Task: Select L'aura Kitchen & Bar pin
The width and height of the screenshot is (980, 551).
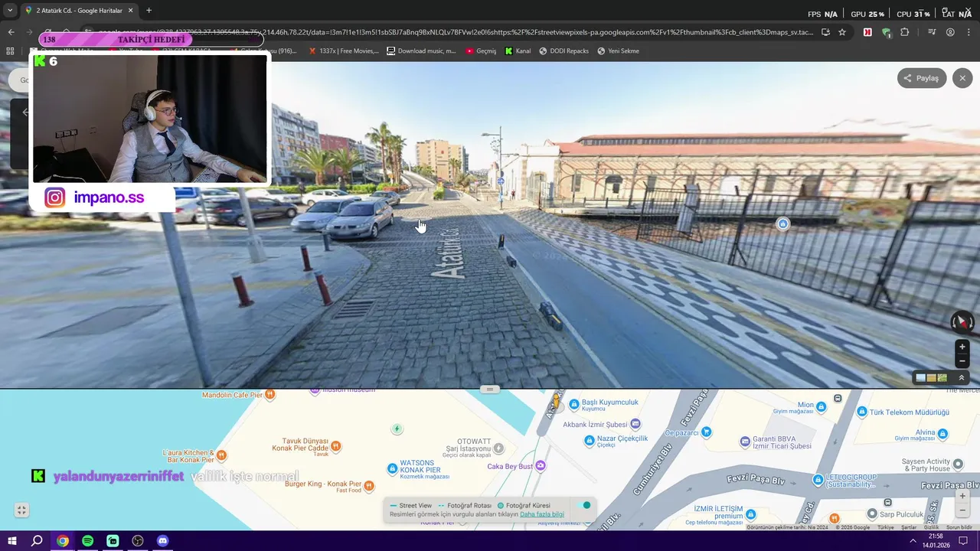Action: 221,455
